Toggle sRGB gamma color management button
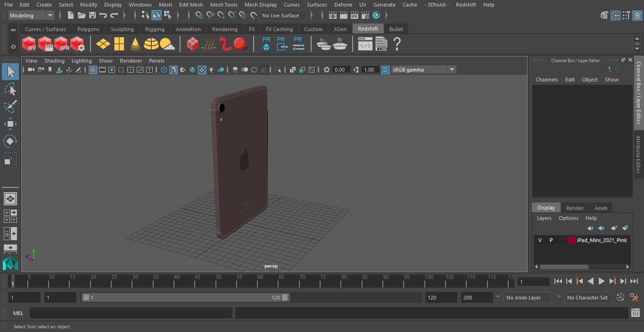The image size is (644, 332). [x=385, y=70]
